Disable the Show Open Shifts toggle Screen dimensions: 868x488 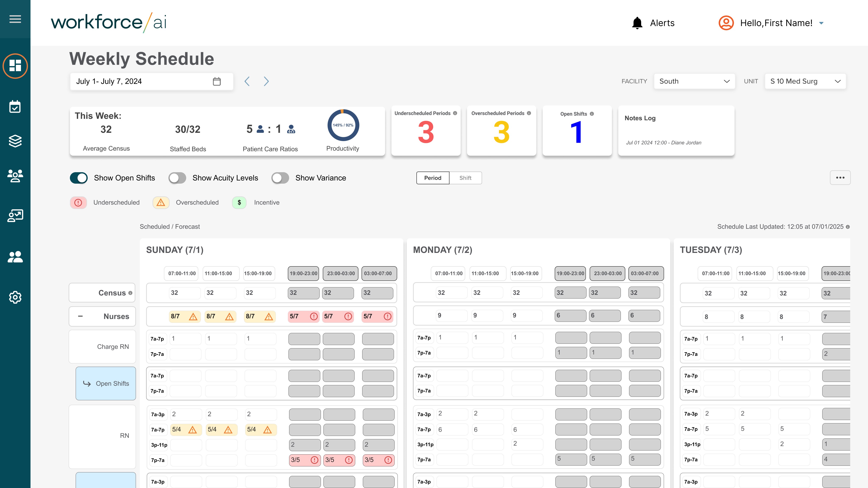pos(79,178)
